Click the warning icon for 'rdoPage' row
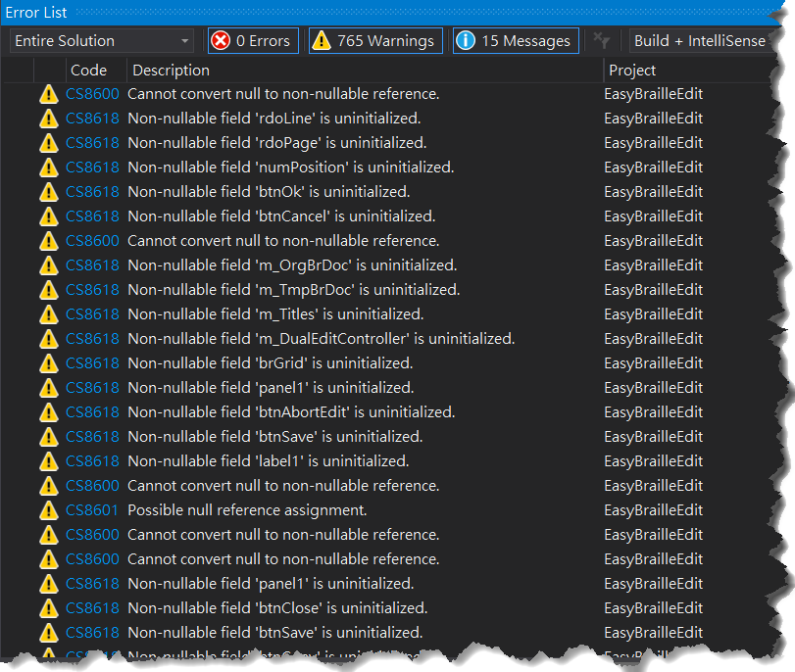The height and width of the screenshot is (672, 795). [x=49, y=143]
